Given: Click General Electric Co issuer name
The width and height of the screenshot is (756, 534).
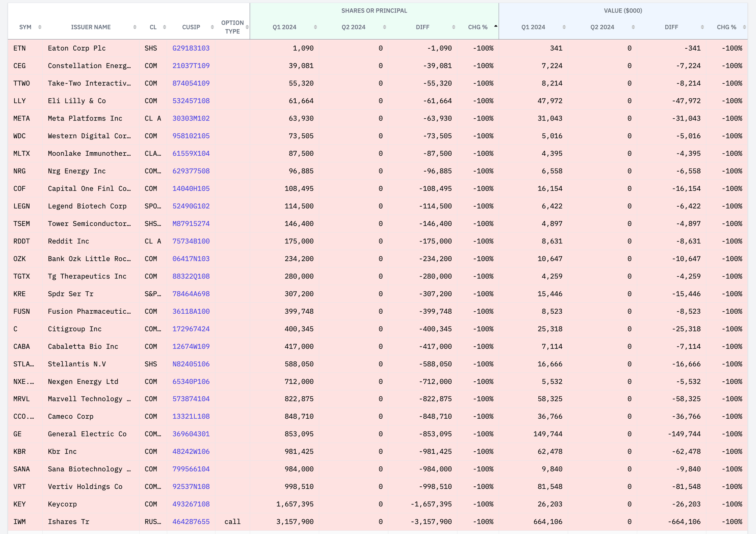Looking at the screenshot, I should 87,434.
